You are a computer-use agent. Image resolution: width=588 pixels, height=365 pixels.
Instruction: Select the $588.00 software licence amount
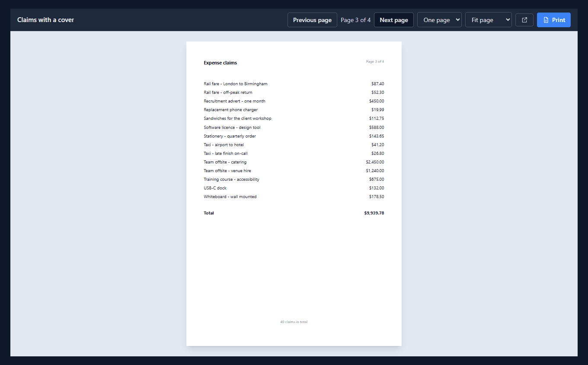tap(377, 128)
